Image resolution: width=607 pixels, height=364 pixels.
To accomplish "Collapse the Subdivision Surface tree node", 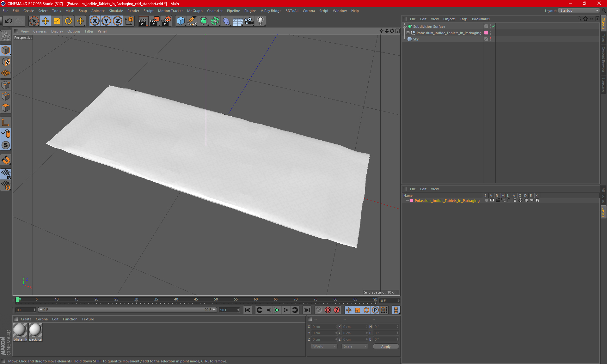I will 404,27.
